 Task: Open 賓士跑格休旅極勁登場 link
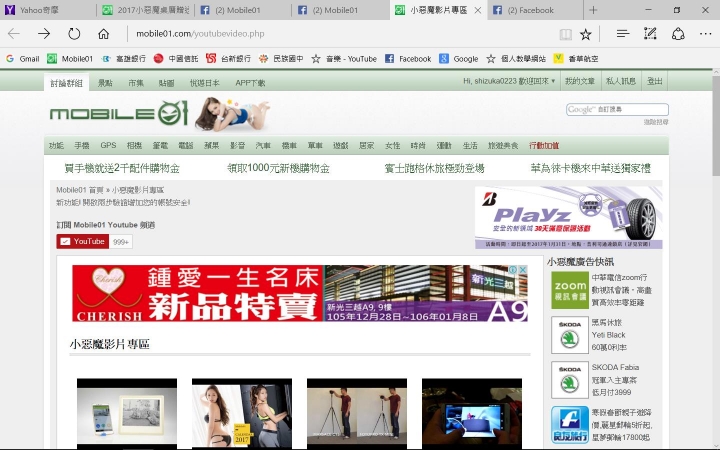434,168
